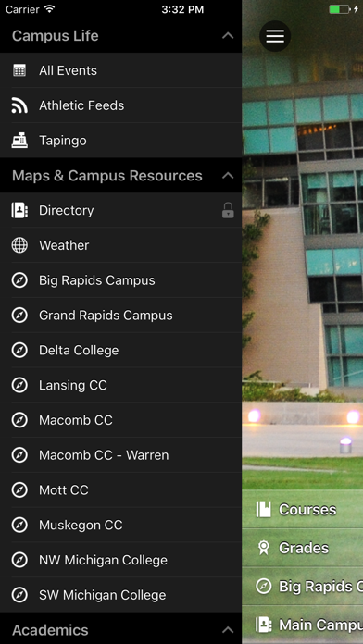Viewport: 363px width, 644px height.
Task: Tap the Directory contacts icon in the menu
Action: click(19, 210)
